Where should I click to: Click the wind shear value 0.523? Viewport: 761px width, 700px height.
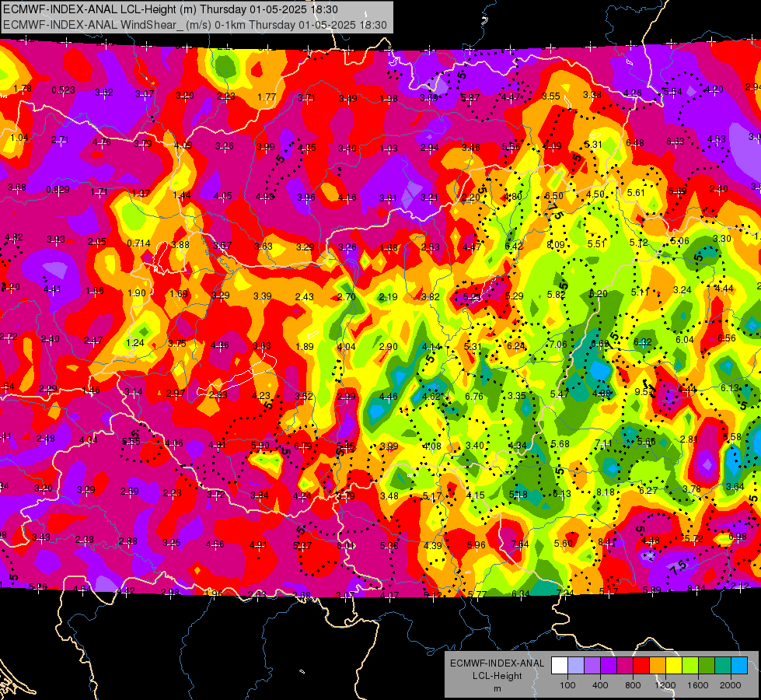click(64, 90)
